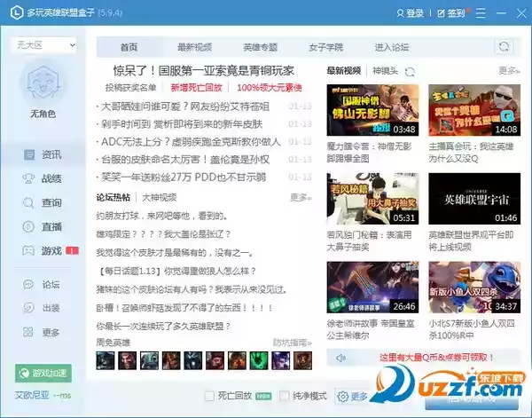Open news ADC无法上分？虚弱疾跑金克斯教你做人
The image size is (532, 418).
coord(191,142)
